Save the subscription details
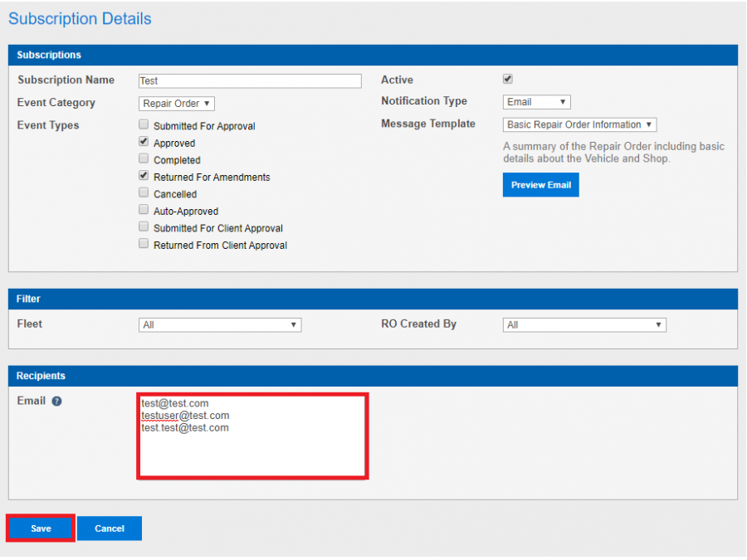 (x=39, y=528)
